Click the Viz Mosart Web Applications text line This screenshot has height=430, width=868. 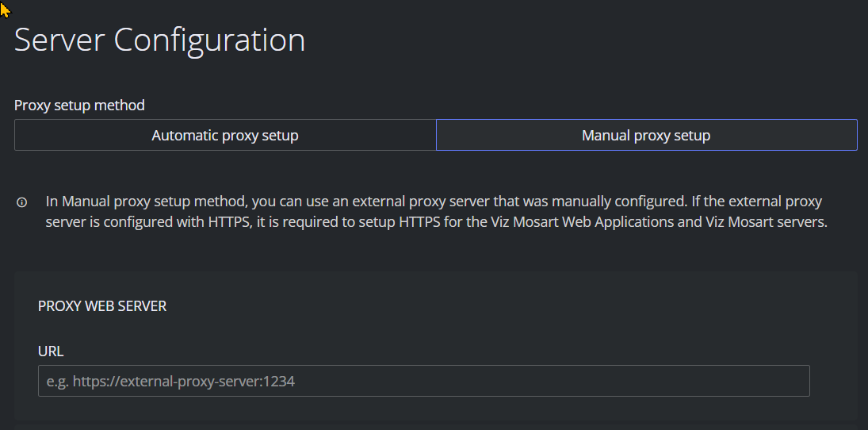click(x=436, y=222)
